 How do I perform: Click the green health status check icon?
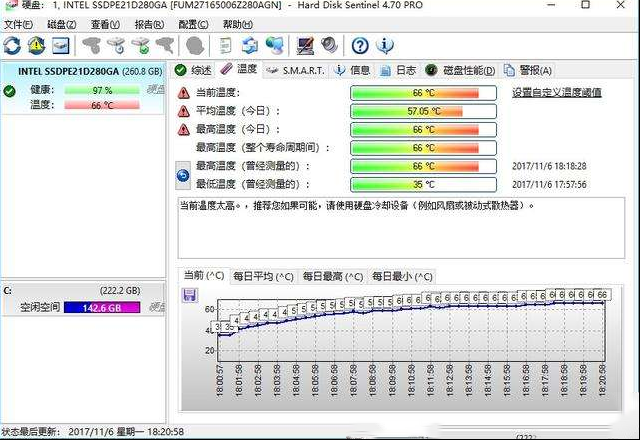point(9,91)
